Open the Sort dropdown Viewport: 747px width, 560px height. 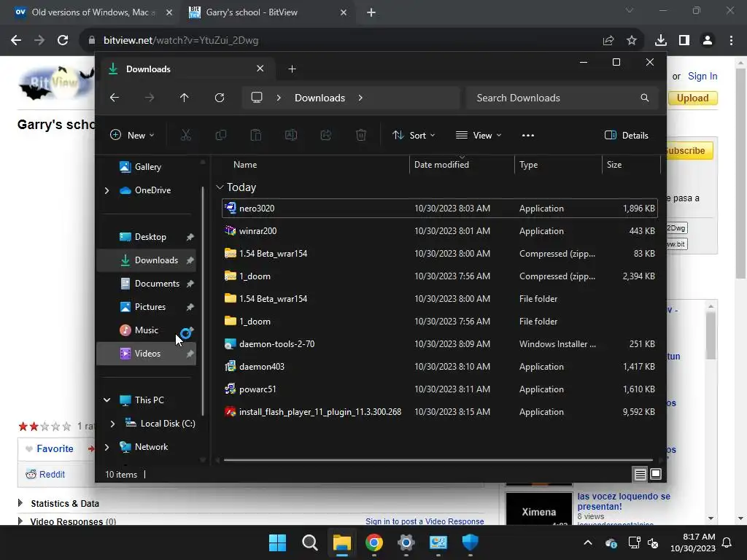tap(413, 135)
